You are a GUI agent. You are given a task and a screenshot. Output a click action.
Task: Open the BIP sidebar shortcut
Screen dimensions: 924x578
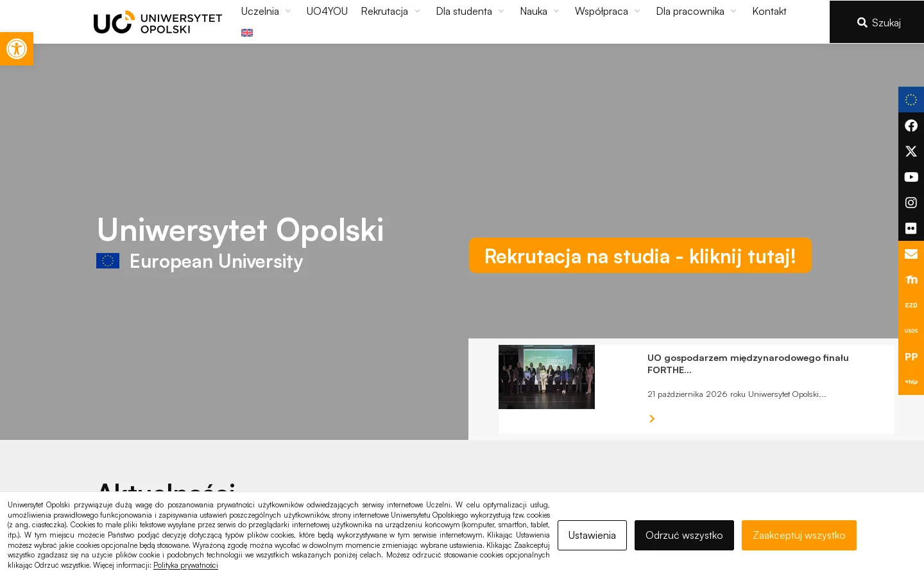coord(911,382)
